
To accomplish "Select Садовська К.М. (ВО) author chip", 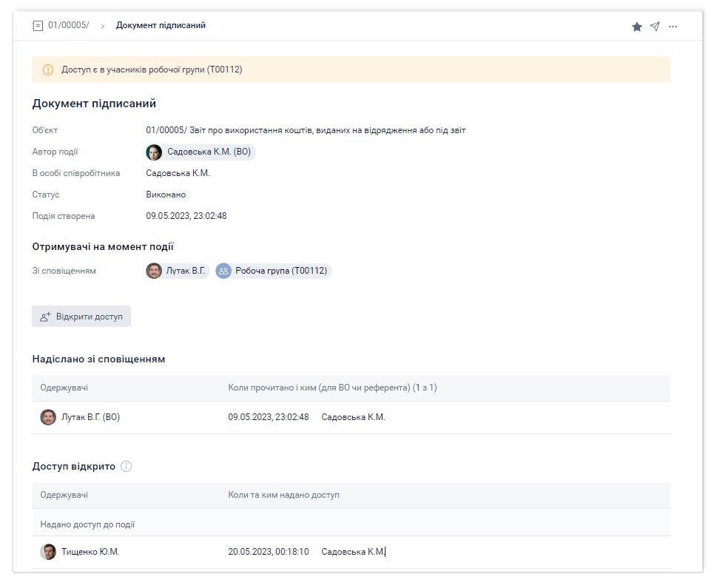I will [x=201, y=152].
